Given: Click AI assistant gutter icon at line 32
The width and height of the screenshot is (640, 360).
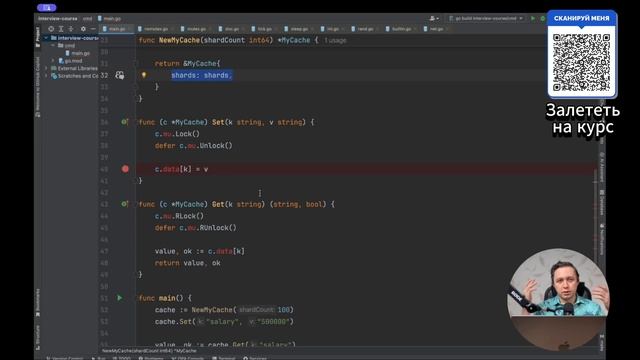Looking at the screenshot, I should coord(120,75).
